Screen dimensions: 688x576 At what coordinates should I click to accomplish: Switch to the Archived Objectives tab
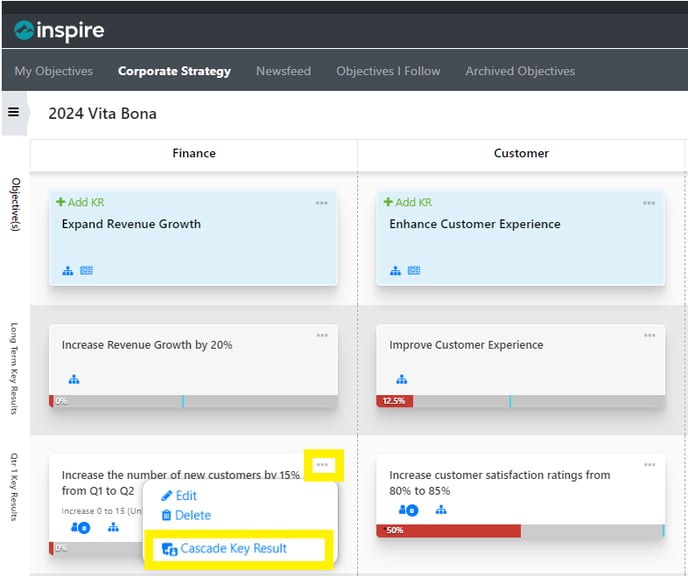[520, 71]
